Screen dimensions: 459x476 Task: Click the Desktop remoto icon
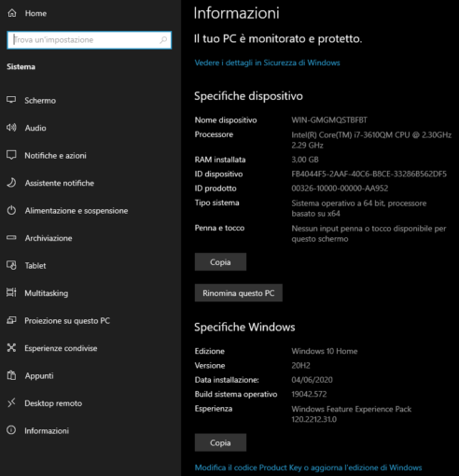(x=11, y=403)
